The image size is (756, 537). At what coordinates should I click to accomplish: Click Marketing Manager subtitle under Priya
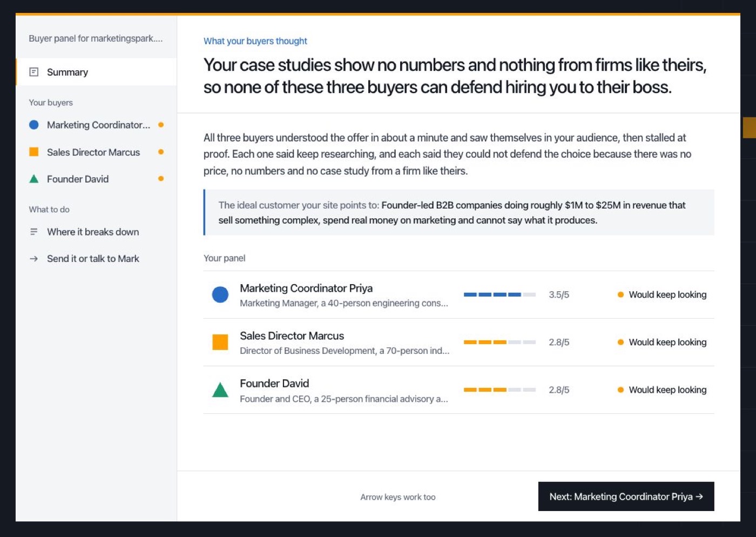pyautogui.click(x=344, y=303)
